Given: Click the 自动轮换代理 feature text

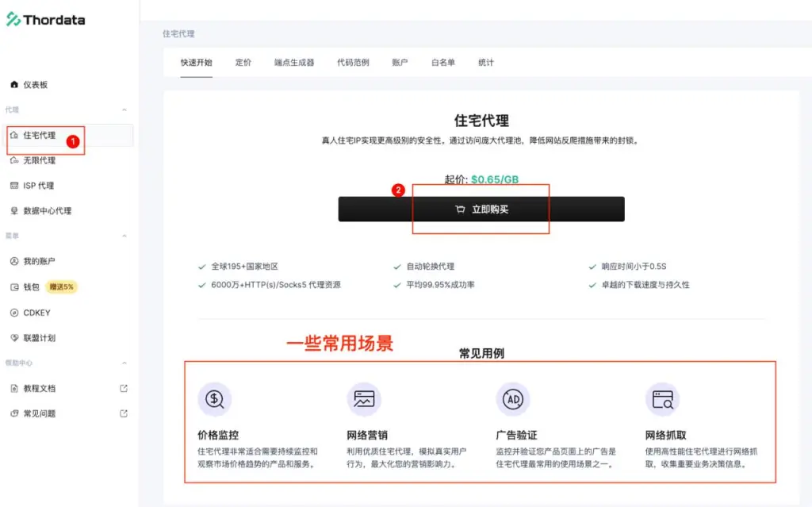Looking at the screenshot, I should coord(431,267).
